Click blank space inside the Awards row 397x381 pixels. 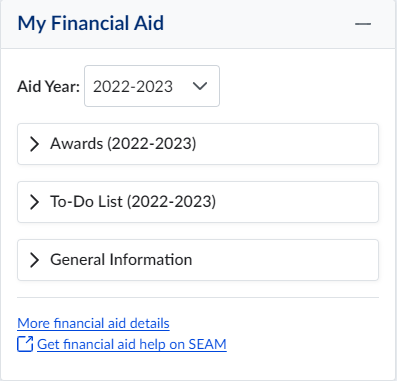(287, 144)
